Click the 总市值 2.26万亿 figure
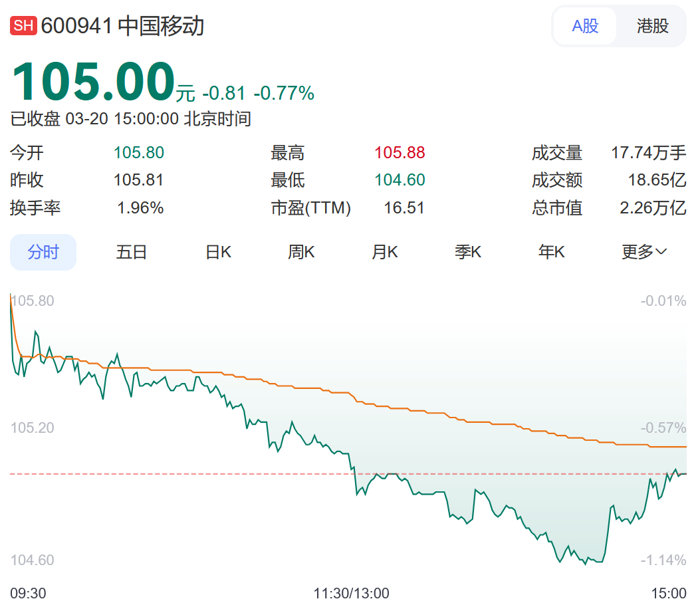 (652, 208)
